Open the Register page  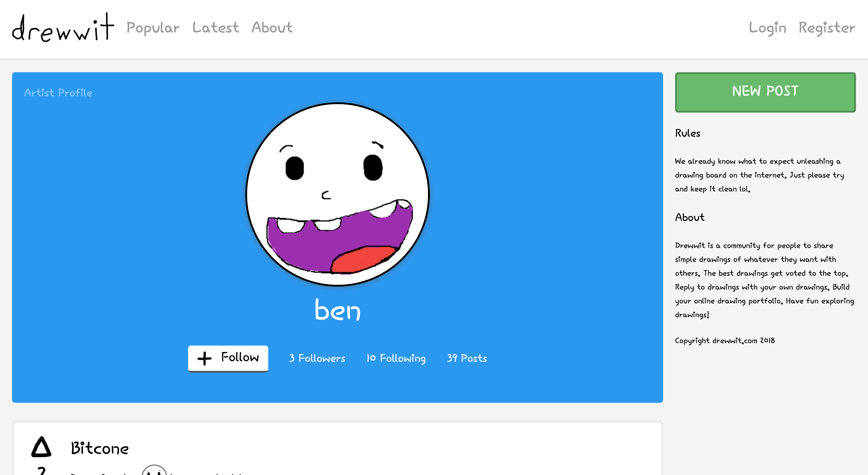tap(826, 28)
